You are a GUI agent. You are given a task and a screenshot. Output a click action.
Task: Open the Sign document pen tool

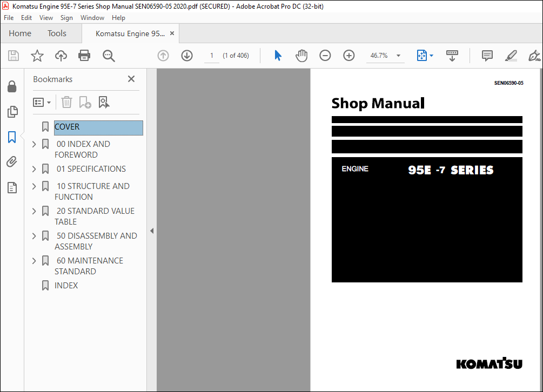[534, 56]
